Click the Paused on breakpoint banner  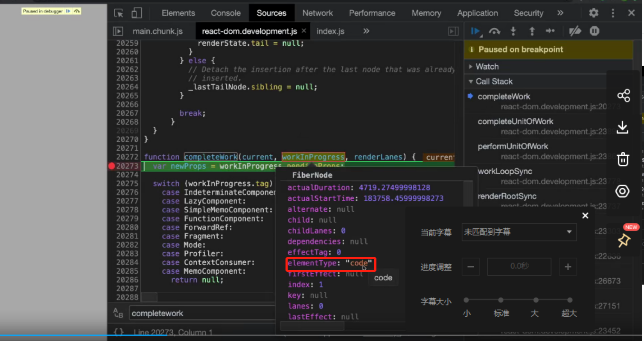[548, 50]
